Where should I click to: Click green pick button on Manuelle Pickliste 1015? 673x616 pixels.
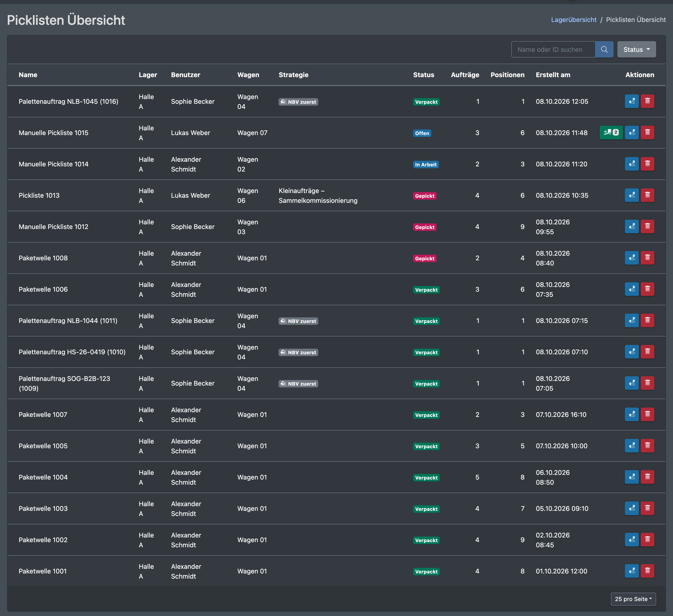click(611, 133)
